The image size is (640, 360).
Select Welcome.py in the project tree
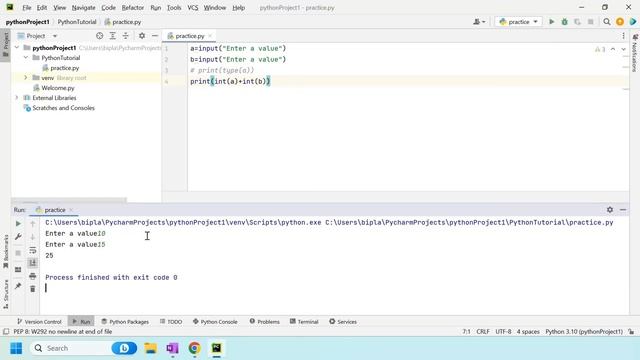(x=58, y=88)
